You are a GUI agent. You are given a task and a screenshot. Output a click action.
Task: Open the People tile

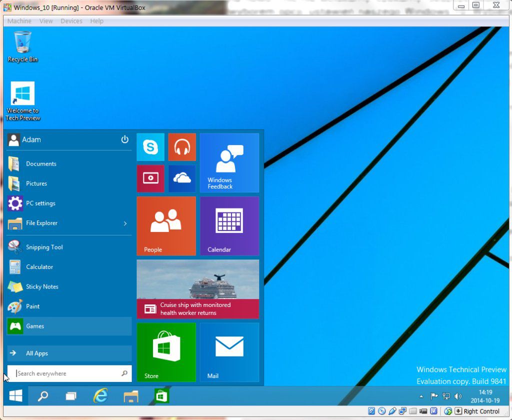point(166,225)
